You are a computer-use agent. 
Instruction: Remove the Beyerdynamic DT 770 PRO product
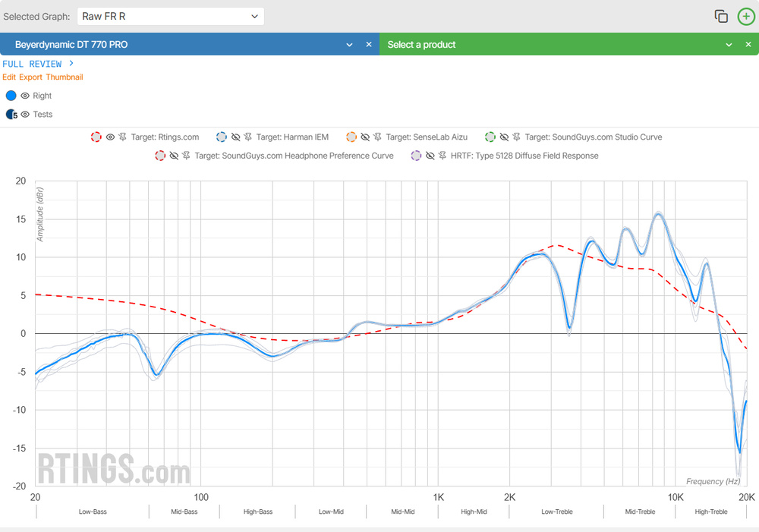tap(369, 45)
